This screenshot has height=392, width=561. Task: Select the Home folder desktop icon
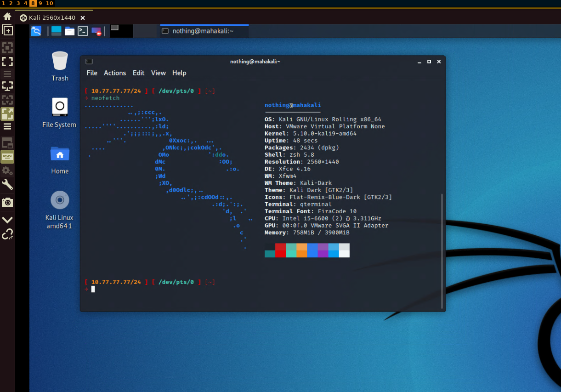[x=60, y=159]
